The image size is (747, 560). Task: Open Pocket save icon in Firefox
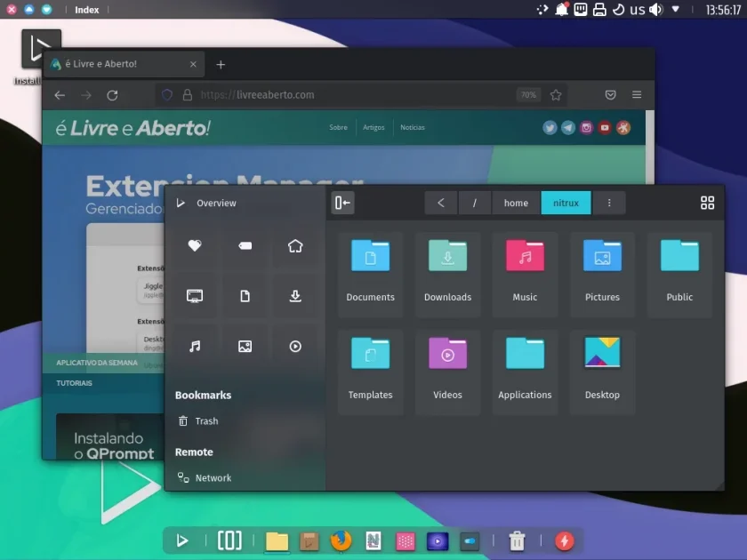(x=610, y=95)
